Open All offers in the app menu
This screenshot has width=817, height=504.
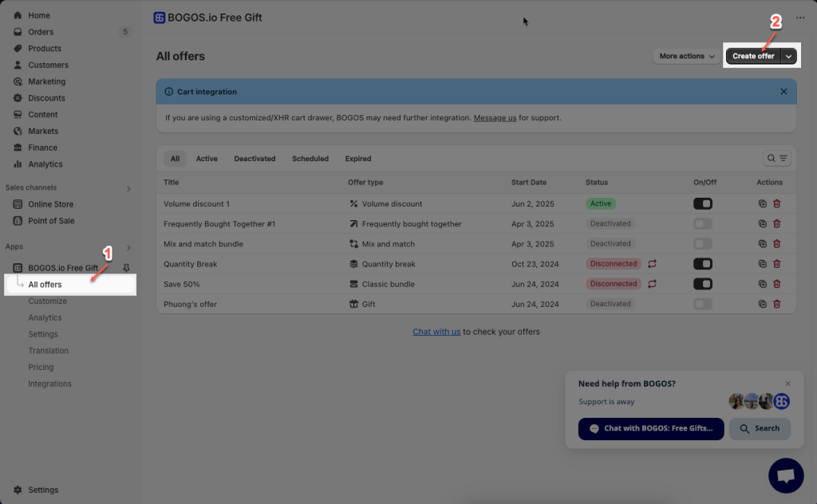[70, 285]
